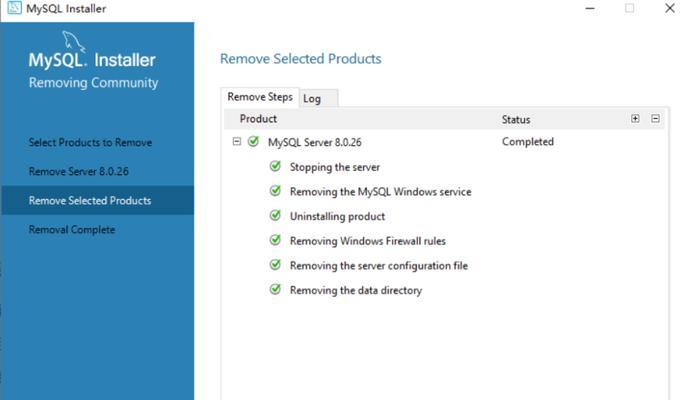Go to Select Products to Remove step
Screen dimensions: 687x400
90,142
